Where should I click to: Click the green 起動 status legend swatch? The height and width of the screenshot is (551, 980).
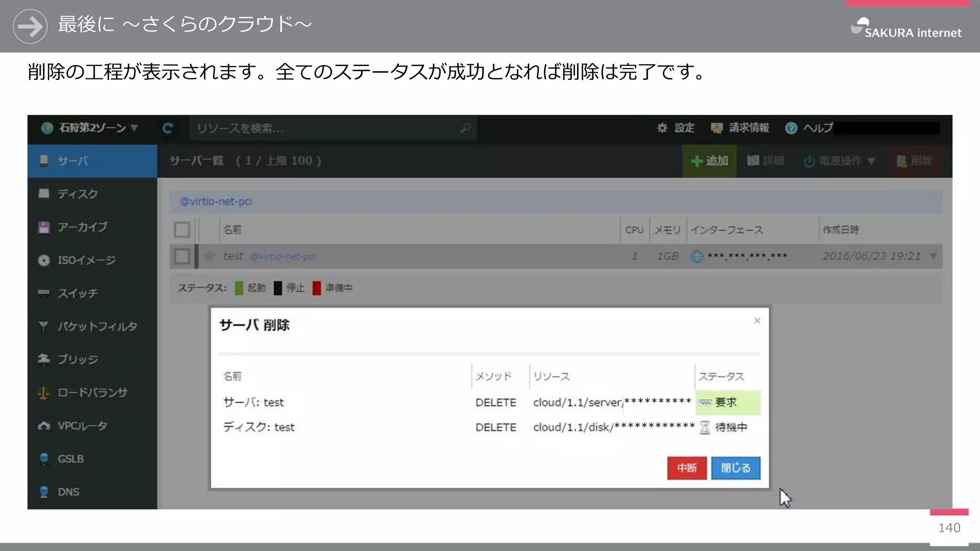[x=239, y=288]
